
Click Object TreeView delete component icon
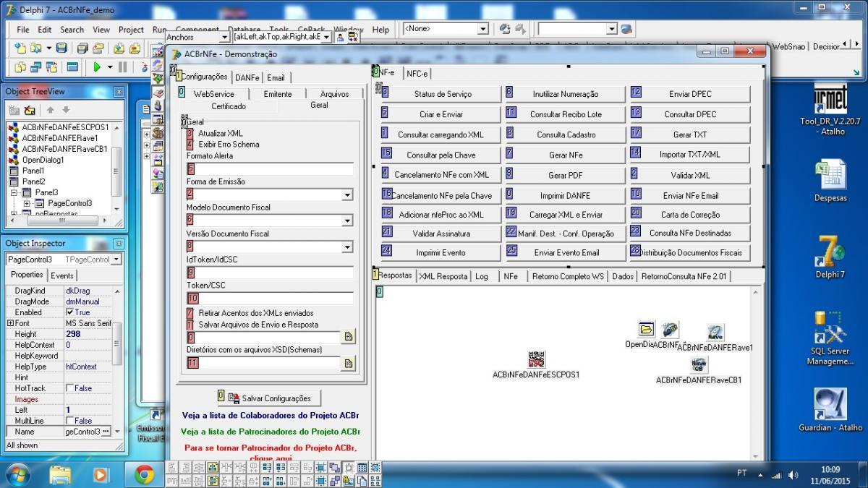point(30,110)
